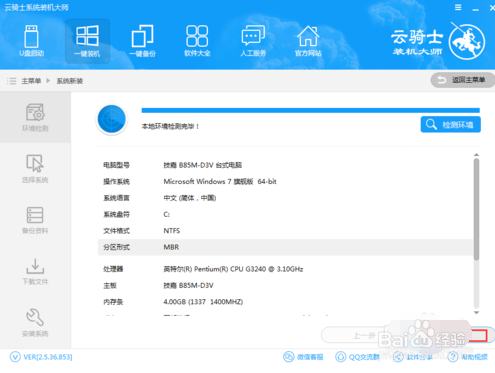Click the 上一步 previous step button
Screen dimensions: 495x373
click(353, 335)
